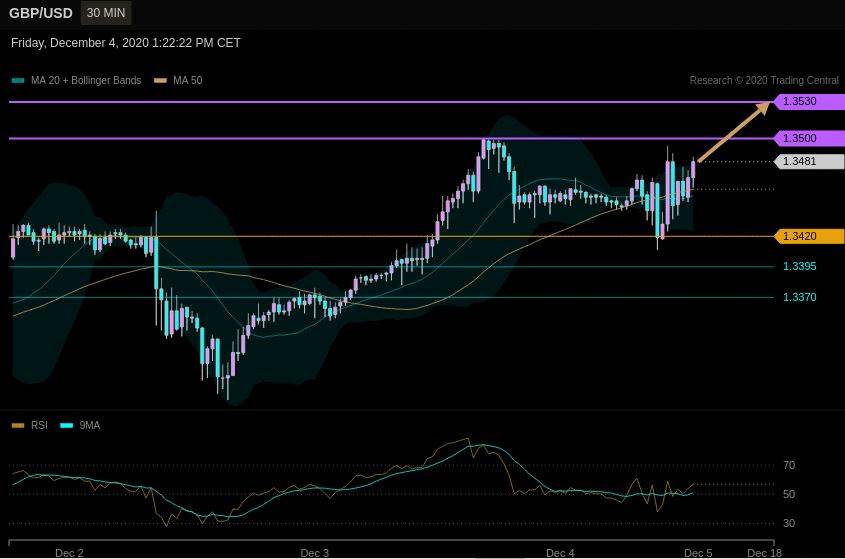The image size is (845, 559).
Task: Click the RSI legend color swatch
Action: pos(18,425)
